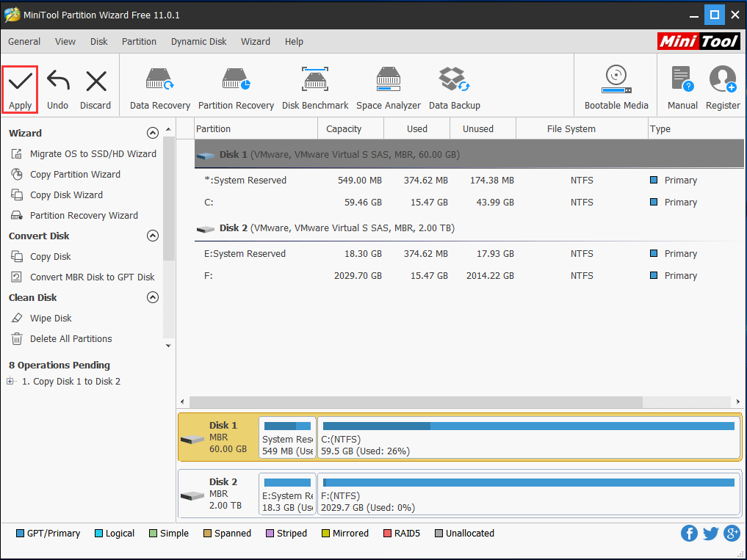Open the Data Backup tool
This screenshot has width=747, height=560.
click(x=455, y=90)
